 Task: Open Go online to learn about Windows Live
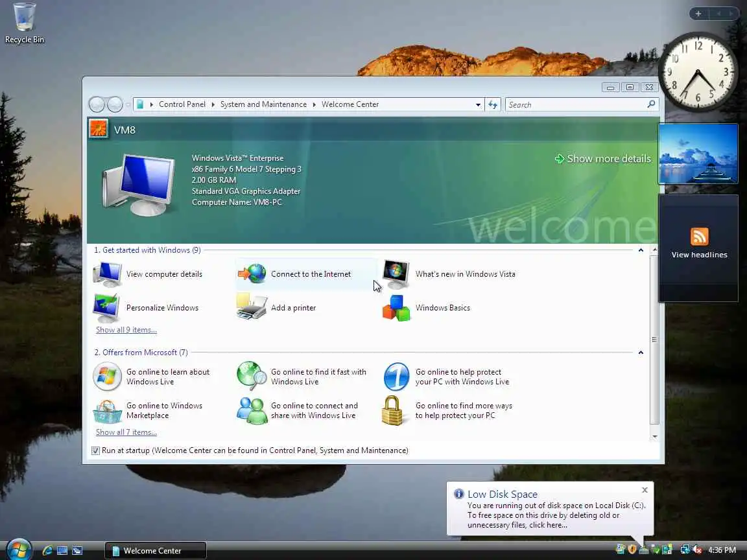coord(152,377)
